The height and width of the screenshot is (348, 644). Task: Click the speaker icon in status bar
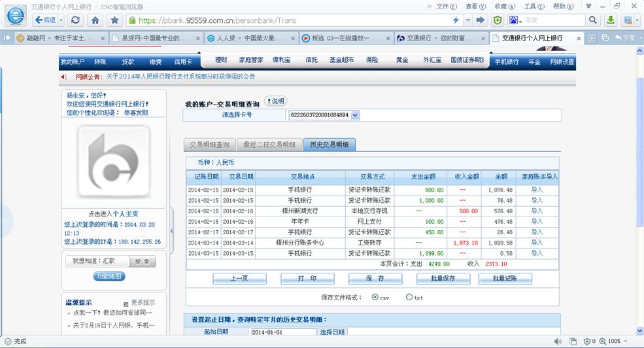(557, 341)
